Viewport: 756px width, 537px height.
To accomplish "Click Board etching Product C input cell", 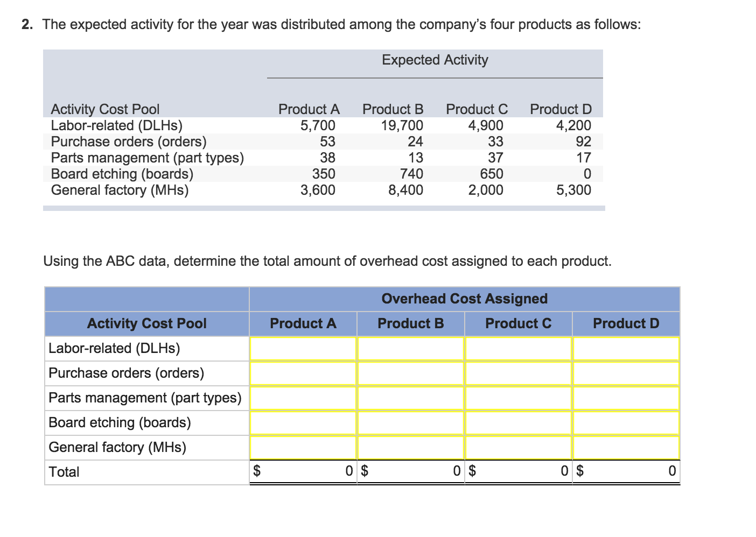I will [x=519, y=423].
